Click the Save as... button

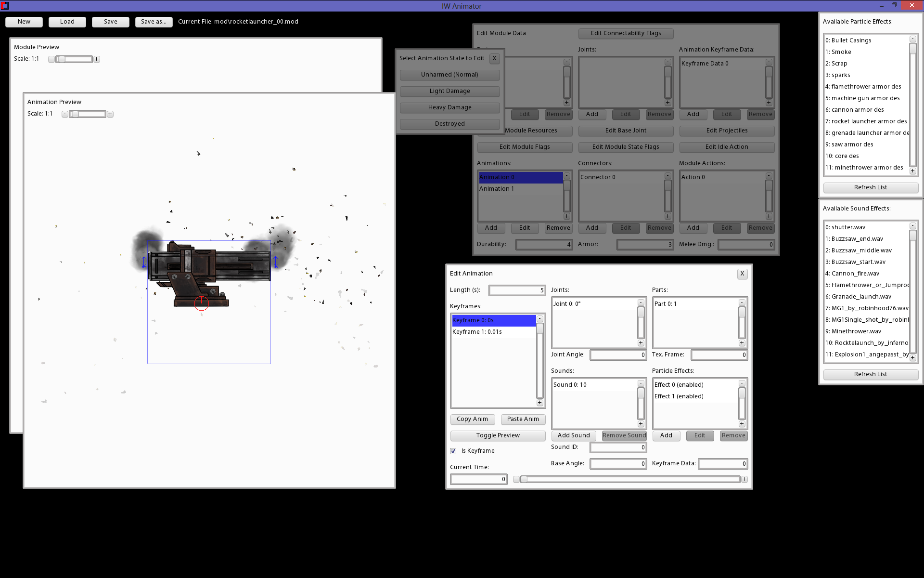154,22
